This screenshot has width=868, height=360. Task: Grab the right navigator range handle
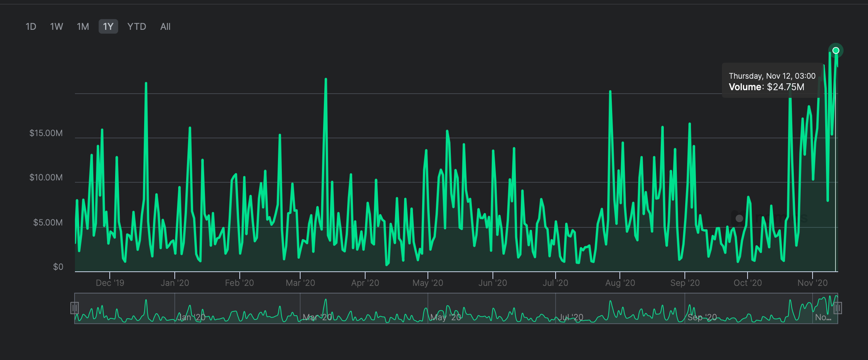[x=837, y=308]
